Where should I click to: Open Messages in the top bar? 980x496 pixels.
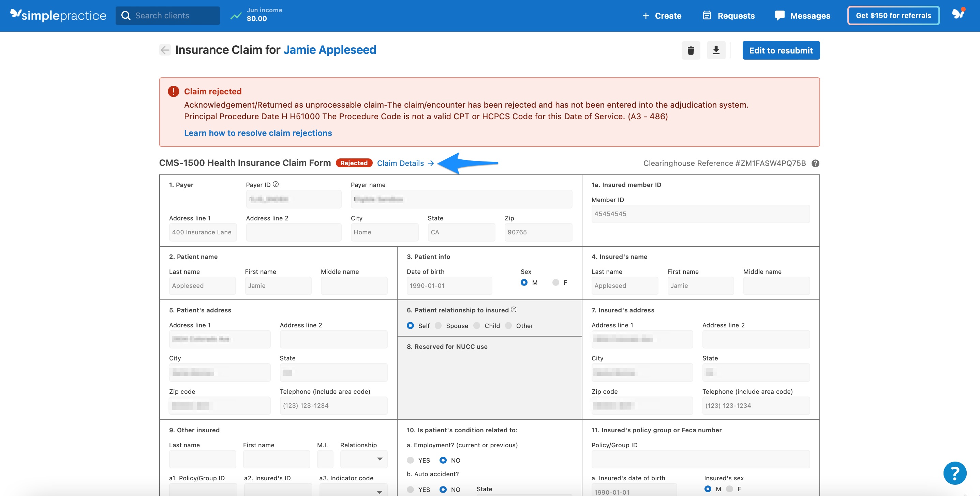[802, 16]
